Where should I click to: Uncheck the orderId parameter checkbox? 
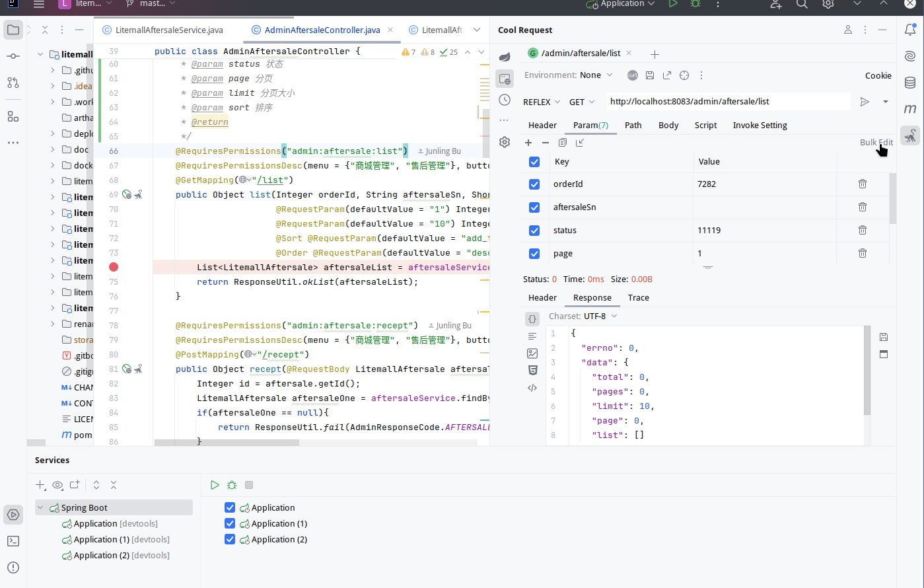point(534,184)
